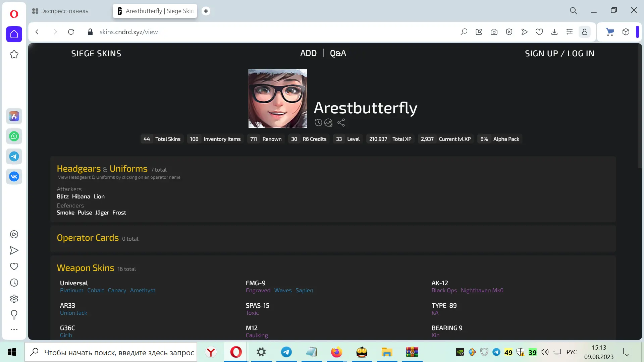This screenshot has height=362, width=644.
Task: Open Pulse defender uniforms
Action: (x=85, y=213)
